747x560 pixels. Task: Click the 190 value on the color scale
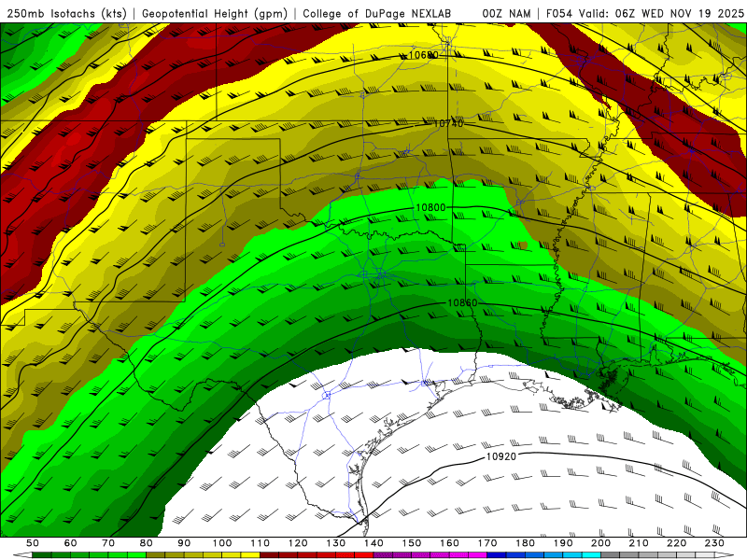click(563, 543)
